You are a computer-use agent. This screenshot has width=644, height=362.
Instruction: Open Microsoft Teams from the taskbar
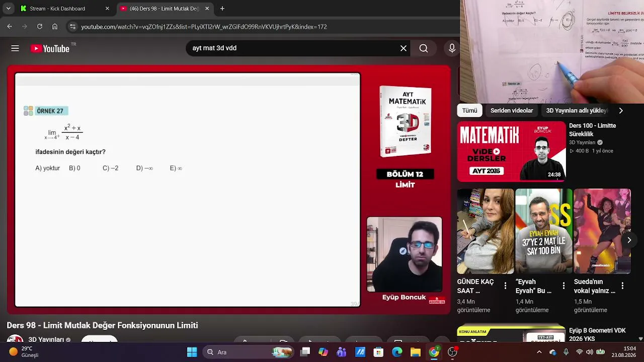pyautogui.click(x=342, y=352)
